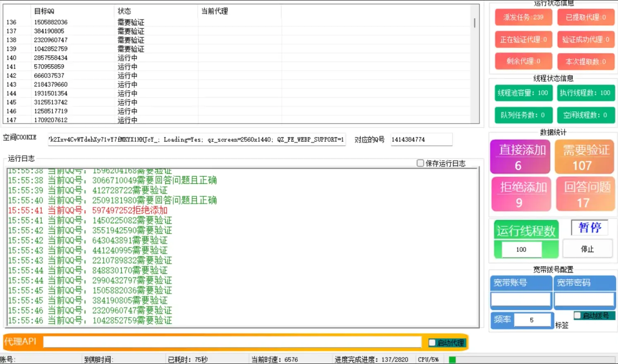The image size is (618, 364).
Task: Select row 139 with QQ 1042852759
Action: coord(236,49)
